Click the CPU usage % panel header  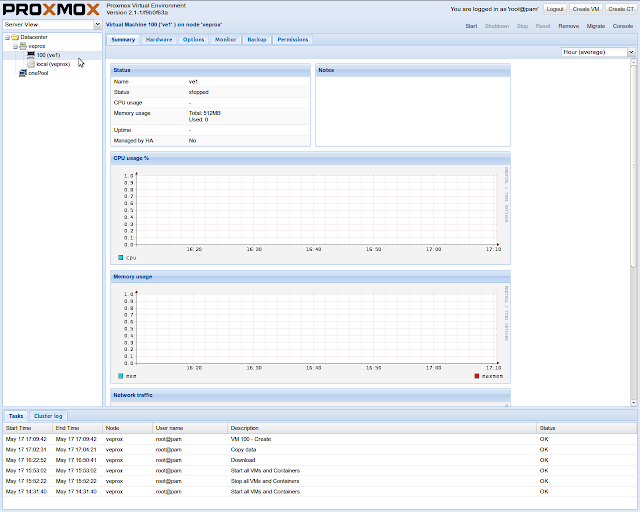(310, 158)
